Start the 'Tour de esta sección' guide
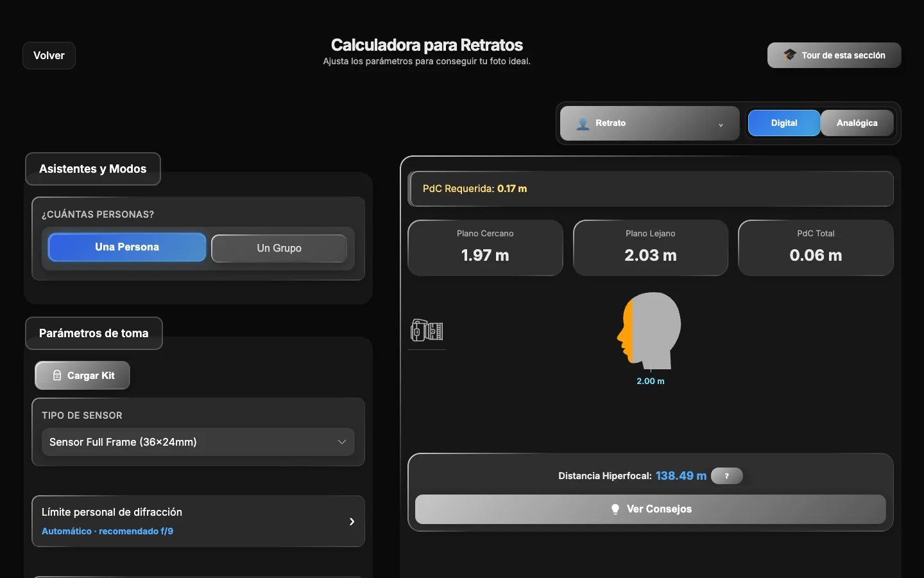 [834, 55]
